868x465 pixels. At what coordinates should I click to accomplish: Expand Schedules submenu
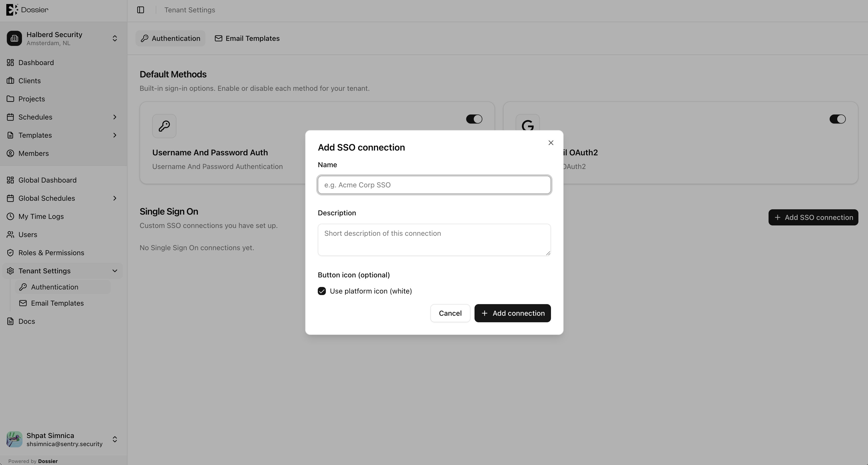[x=115, y=117]
